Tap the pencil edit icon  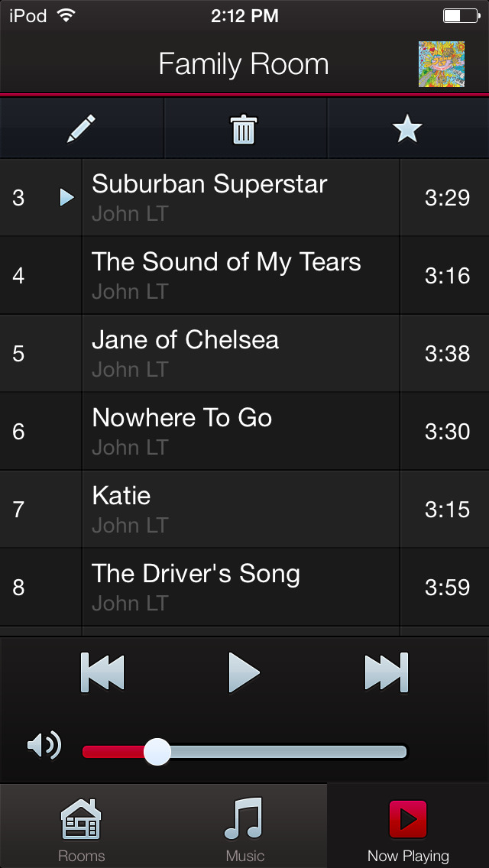coord(82,129)
